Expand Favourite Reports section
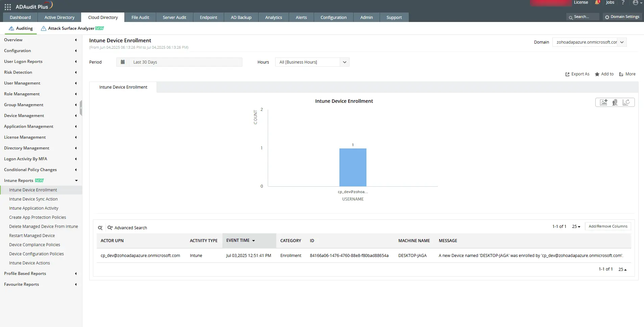The width and height of the screenshot is (644, 327). point(41,284)
